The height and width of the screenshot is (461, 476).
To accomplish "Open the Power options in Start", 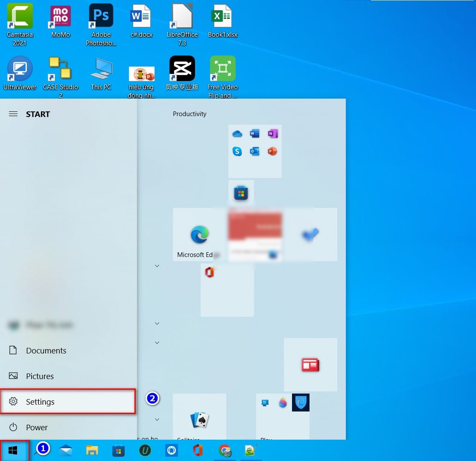I will [68, 427].
